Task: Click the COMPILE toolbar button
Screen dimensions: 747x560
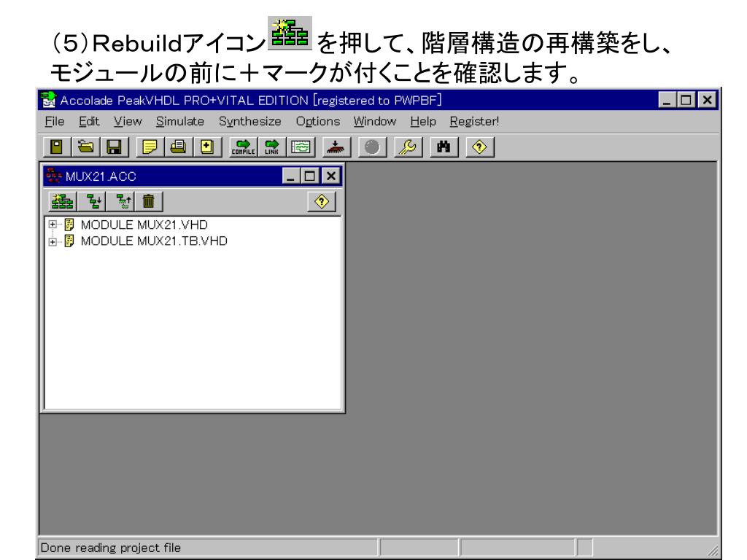Action: point(243,147)
